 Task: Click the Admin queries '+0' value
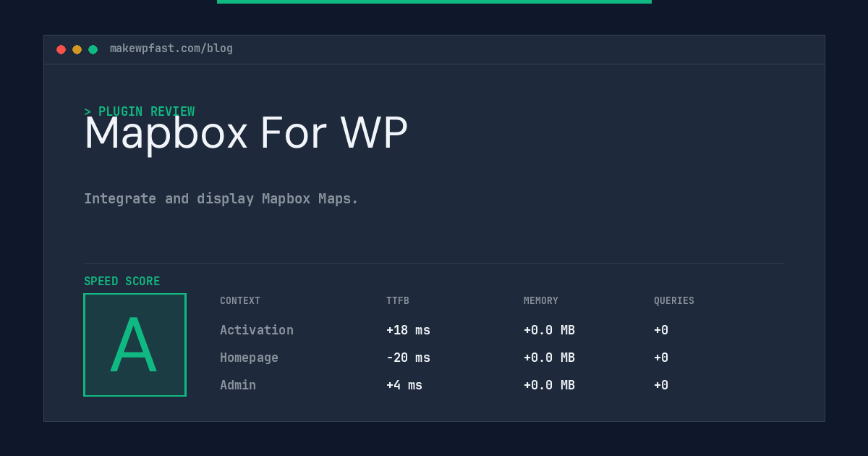coord(661,385)
